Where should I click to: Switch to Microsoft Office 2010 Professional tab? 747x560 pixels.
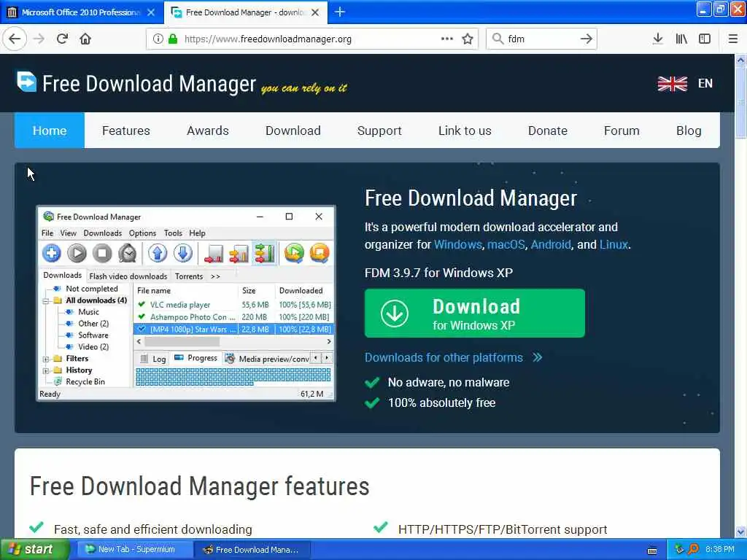point(82,12)
